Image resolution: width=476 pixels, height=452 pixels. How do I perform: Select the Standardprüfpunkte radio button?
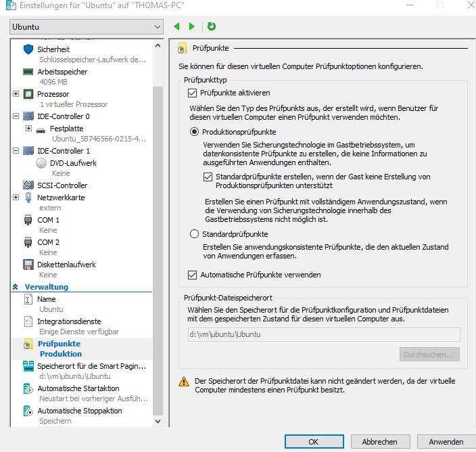(194, 234)
